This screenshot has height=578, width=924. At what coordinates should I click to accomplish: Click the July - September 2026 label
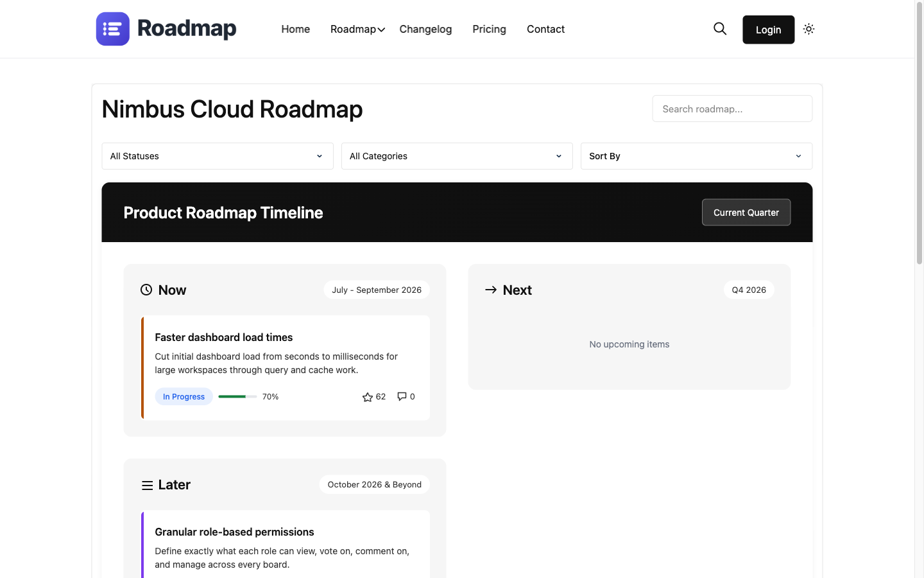(x=377, y=290)
